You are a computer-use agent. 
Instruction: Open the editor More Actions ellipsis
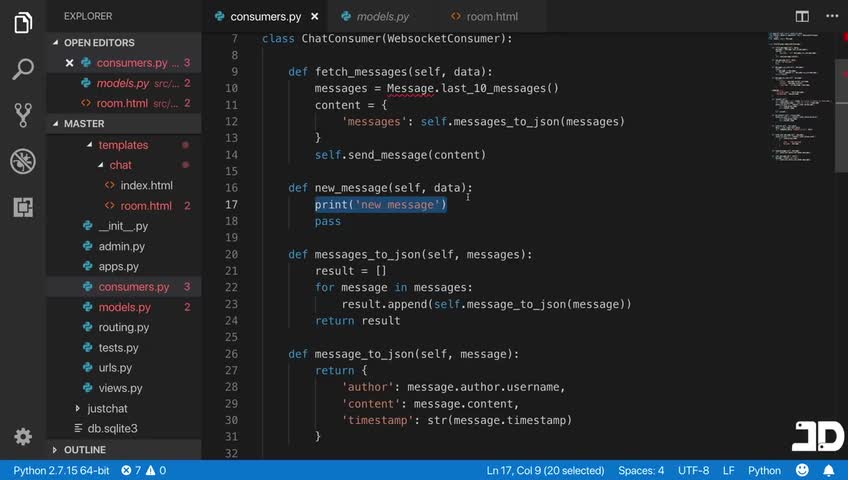[832, 16]
